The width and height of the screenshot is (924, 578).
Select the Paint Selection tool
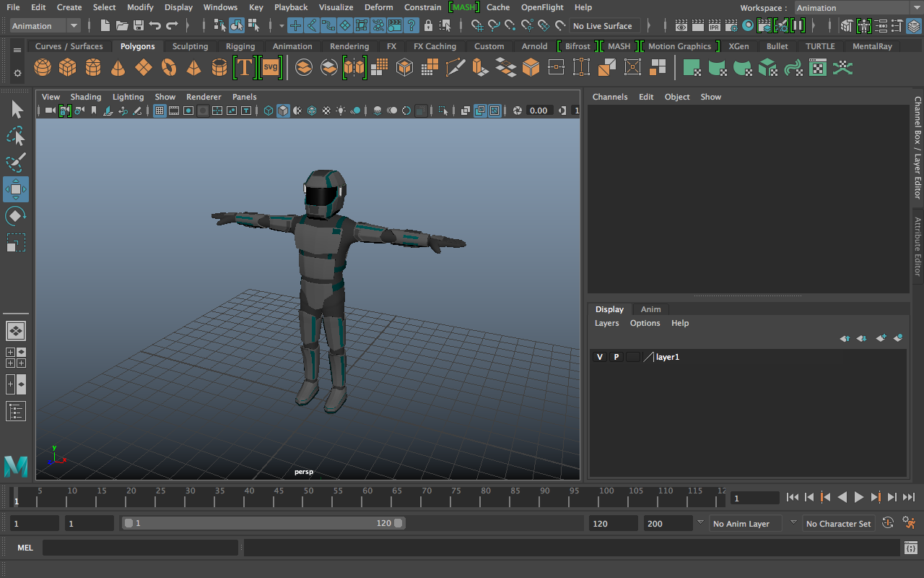point(16,163)
